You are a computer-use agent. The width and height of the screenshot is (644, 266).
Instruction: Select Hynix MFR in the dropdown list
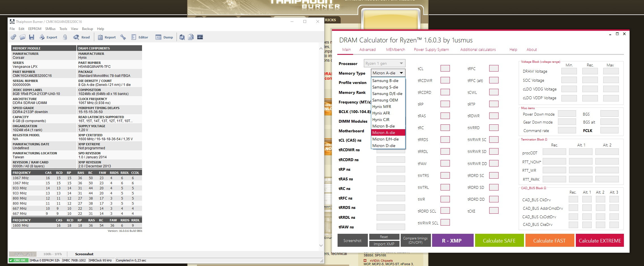pyautogui.click(x=388, y=107)
